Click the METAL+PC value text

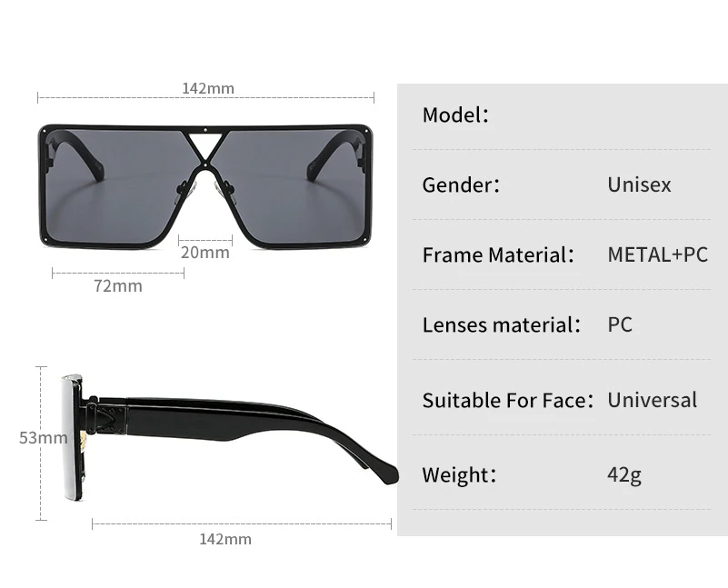(657, 254)
